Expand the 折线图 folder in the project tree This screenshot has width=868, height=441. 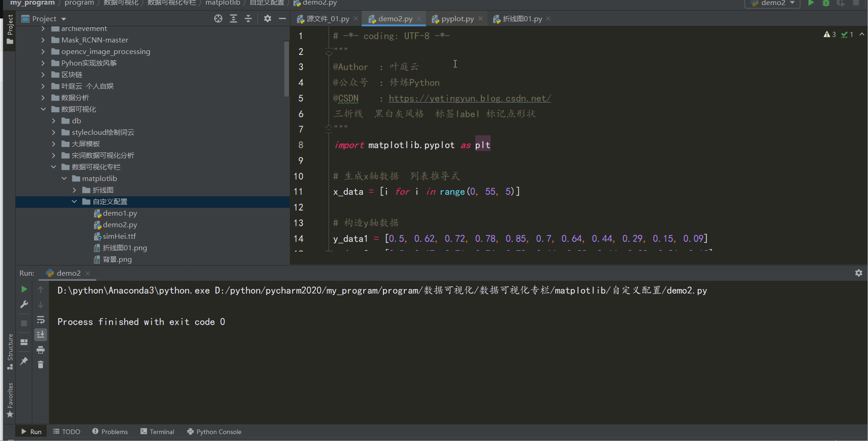coord(75,190)
